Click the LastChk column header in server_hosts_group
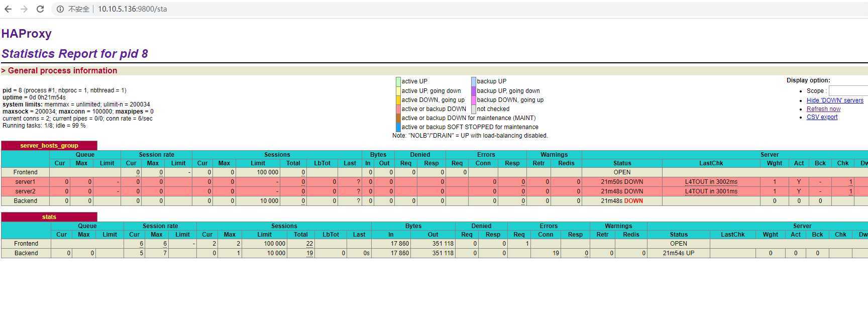868x319 pixels. (x=711, y=163)
